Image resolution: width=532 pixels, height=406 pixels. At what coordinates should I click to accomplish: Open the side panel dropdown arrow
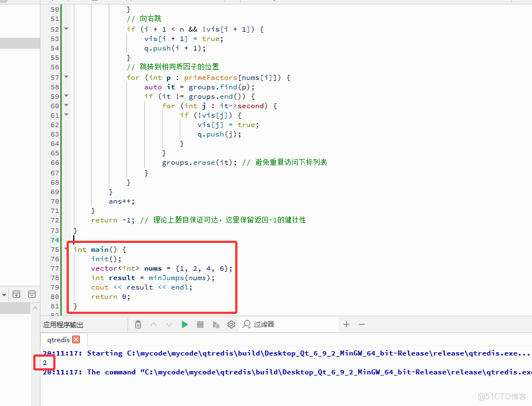click(x=4, y=295)
